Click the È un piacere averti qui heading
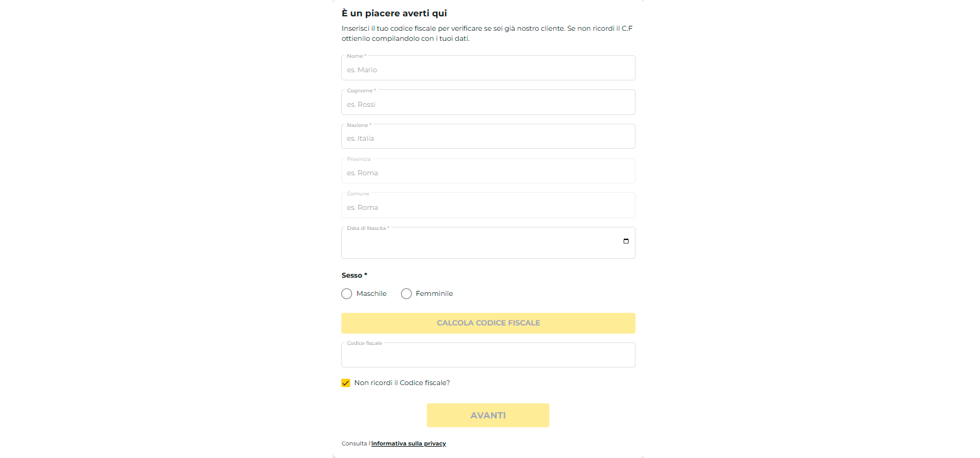This screenshot has width=980, height=458. pyautogui.click(x=394, y=13)
